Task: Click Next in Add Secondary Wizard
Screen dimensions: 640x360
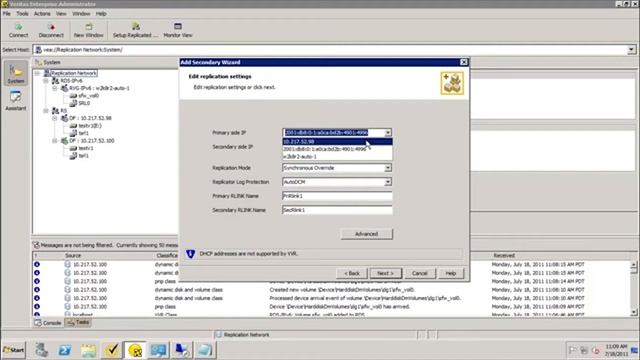Action: 385,273
